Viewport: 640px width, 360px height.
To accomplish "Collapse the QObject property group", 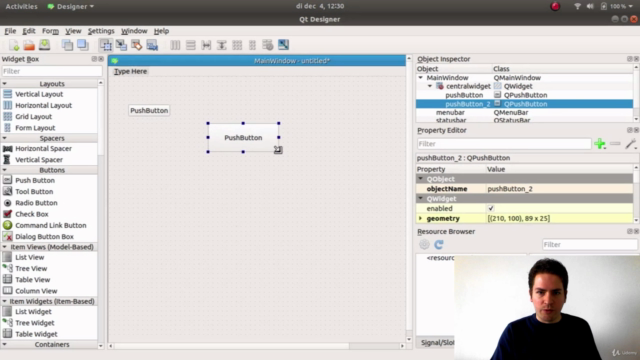I will [x=420, y=179].
